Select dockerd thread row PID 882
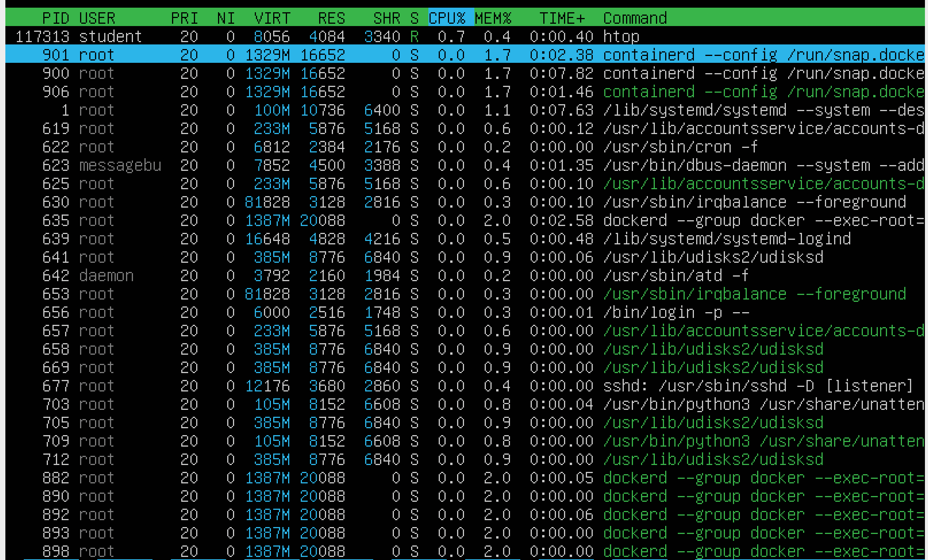This screenshot has height=560, width=928. click(x=465, y=478)
